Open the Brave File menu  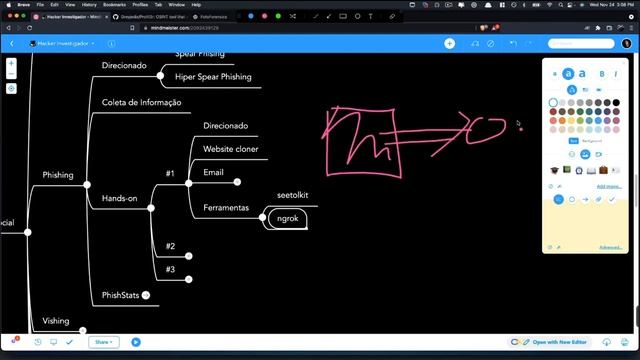click(x=40, y=5)
